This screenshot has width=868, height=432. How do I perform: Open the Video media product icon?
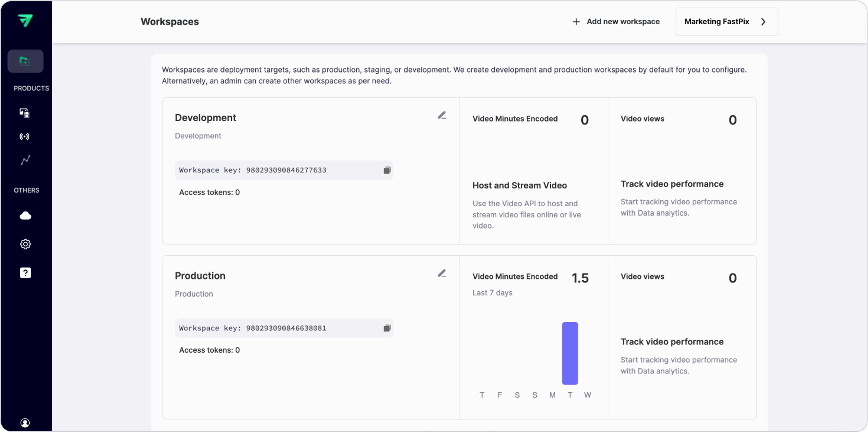25,113
